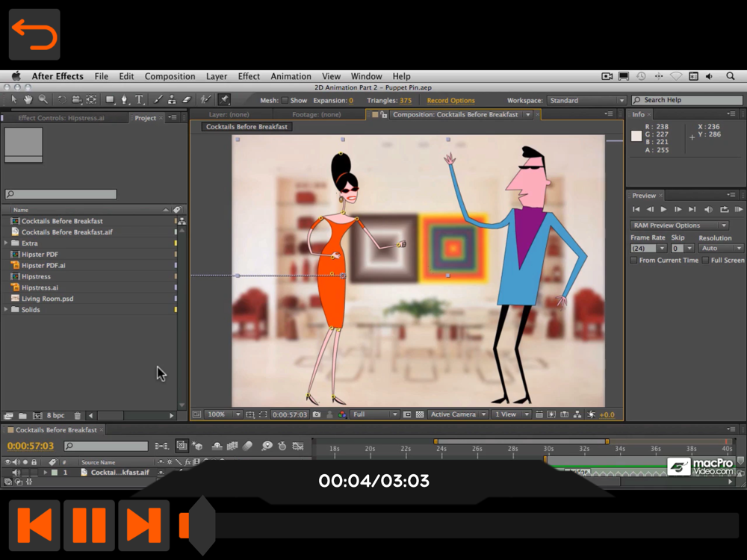The image size is (747, 560).
Task: Skip to the next video
Action: point(144,525)
